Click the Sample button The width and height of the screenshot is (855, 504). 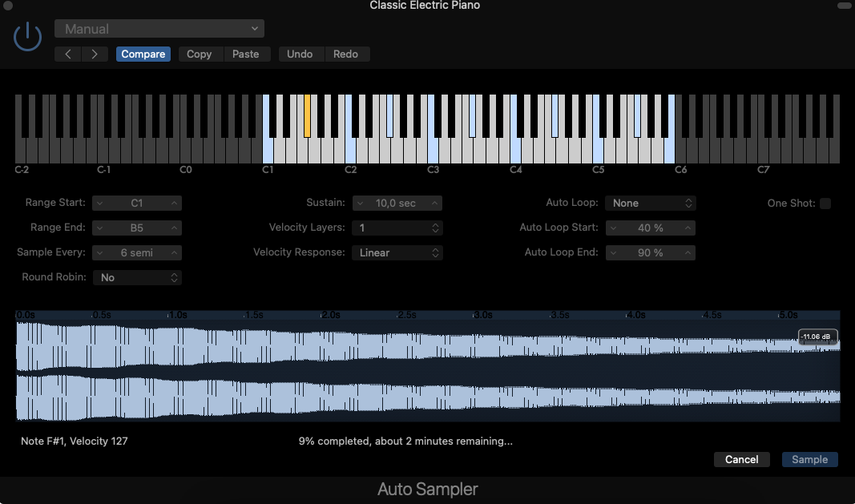(810, 459)
